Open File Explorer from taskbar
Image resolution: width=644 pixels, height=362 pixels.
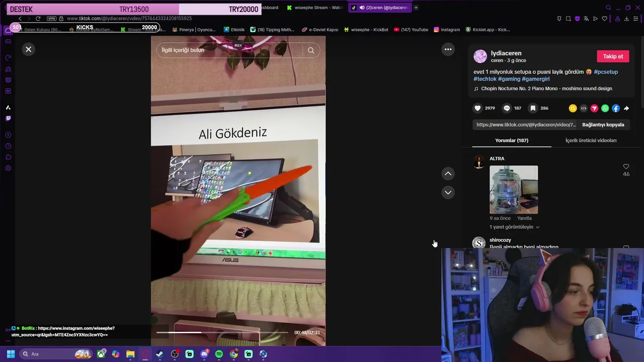coord(130,354)
